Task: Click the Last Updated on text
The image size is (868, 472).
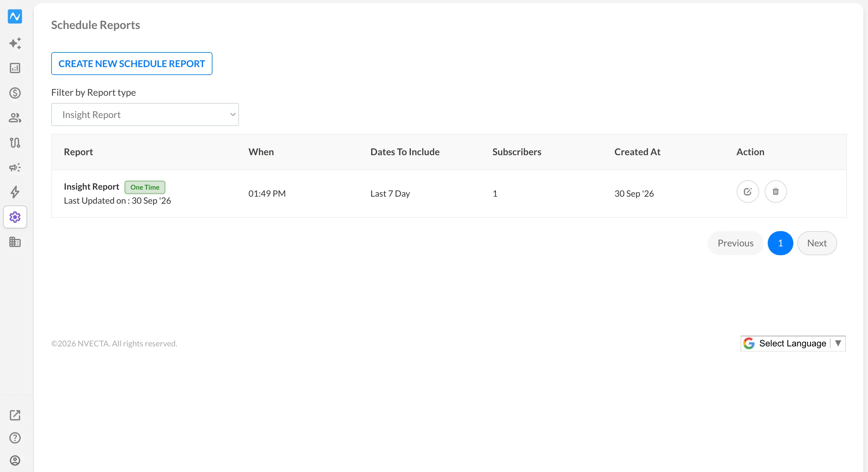Action: [x=118, y=201]
